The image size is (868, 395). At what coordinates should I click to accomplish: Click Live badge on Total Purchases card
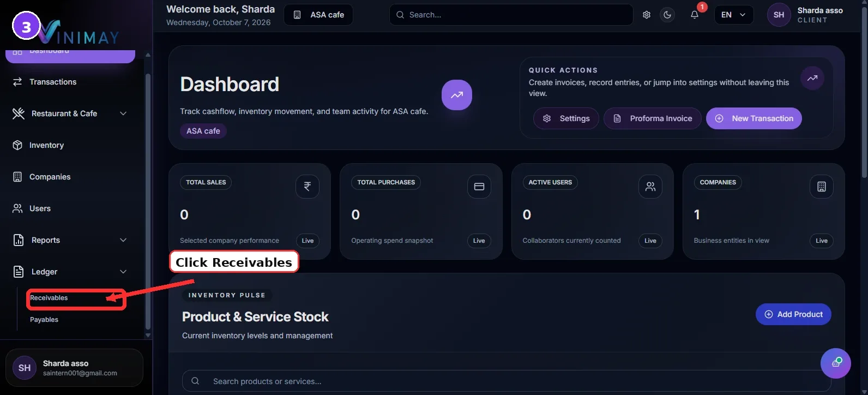click(479, 241)
